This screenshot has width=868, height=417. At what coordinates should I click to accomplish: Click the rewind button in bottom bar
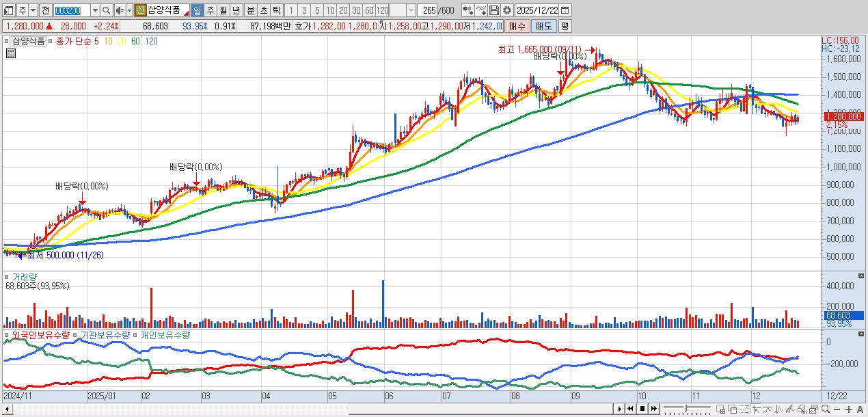631,409
